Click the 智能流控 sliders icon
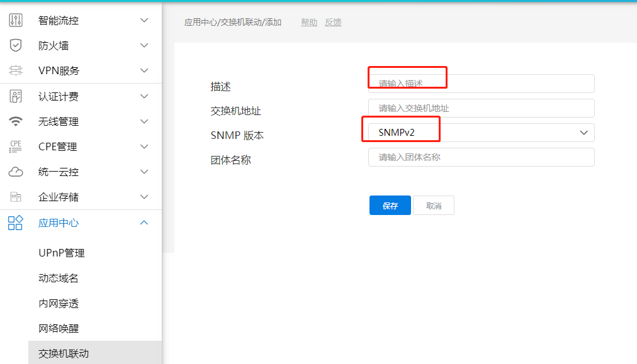This screenshot has height=364, width=637. [16, 20]
